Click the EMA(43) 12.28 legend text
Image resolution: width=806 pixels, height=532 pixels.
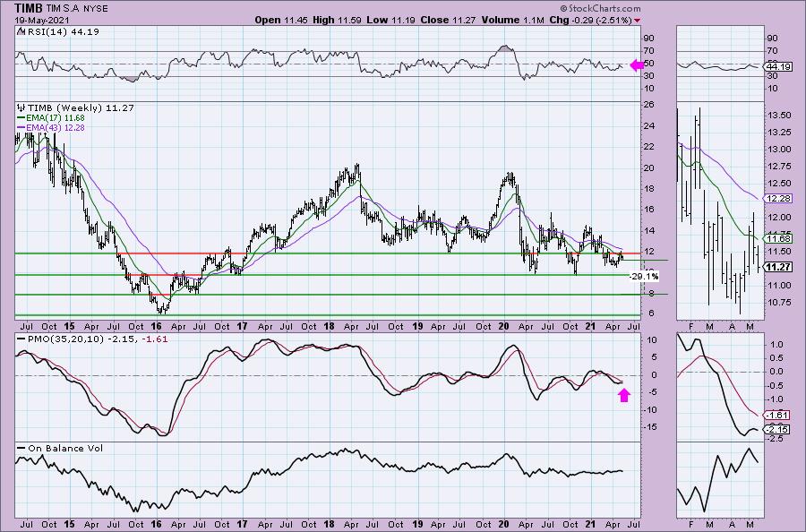(x=56, y=127)
